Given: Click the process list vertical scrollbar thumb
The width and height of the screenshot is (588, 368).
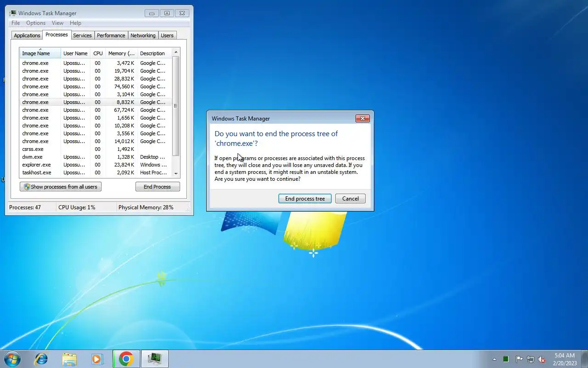Looking at the screenshot, I should click(175, 106).
